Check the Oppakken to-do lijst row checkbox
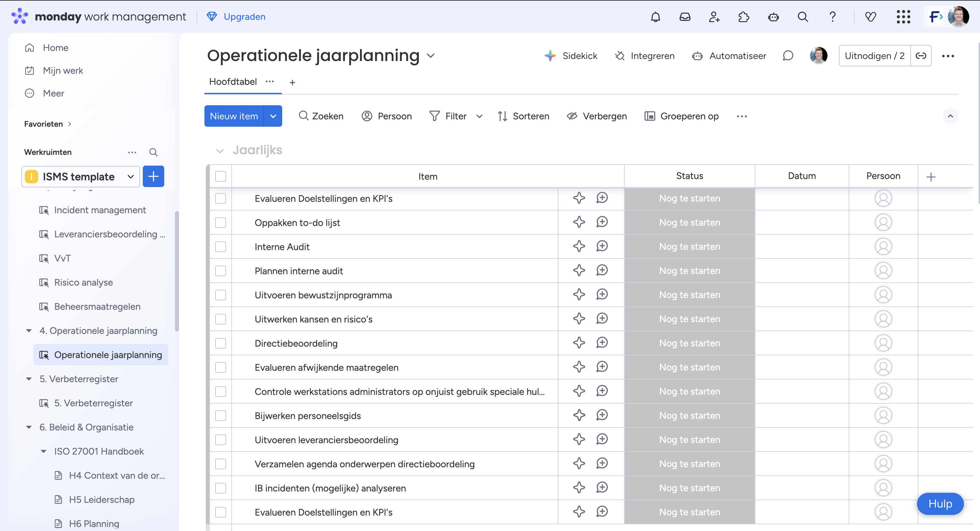Image resolution: width=980 pixels, height=531 pixels. tap(221, 223)
